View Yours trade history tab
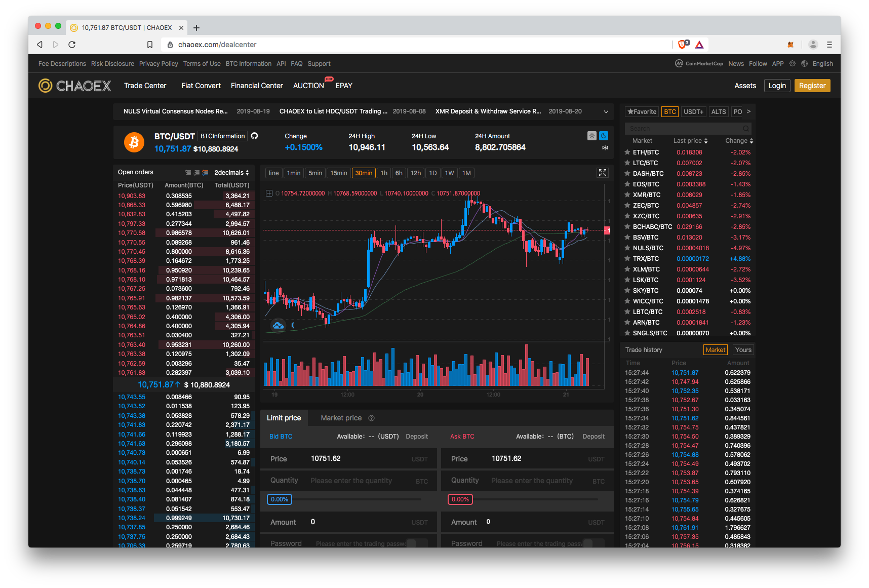Screen dimensions: 869x588 click(743, 350)
